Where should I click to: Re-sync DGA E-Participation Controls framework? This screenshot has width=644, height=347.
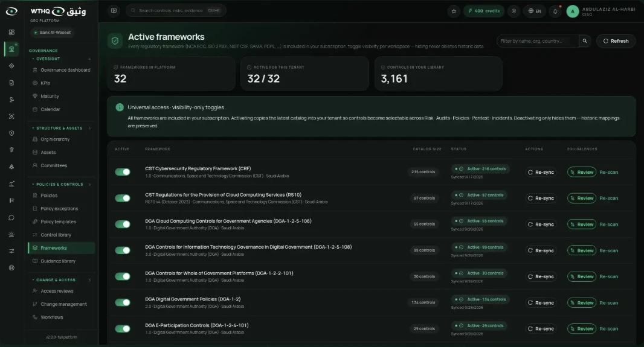coord(541,328)
